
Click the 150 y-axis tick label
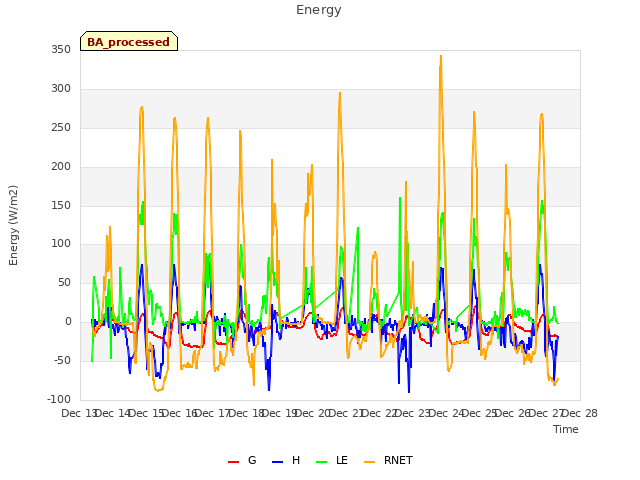[61, 205]
